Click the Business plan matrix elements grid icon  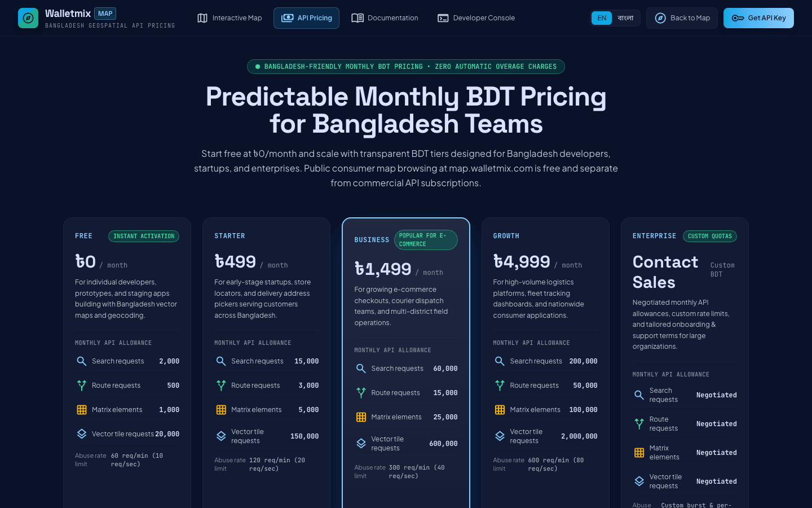point(361,417)
